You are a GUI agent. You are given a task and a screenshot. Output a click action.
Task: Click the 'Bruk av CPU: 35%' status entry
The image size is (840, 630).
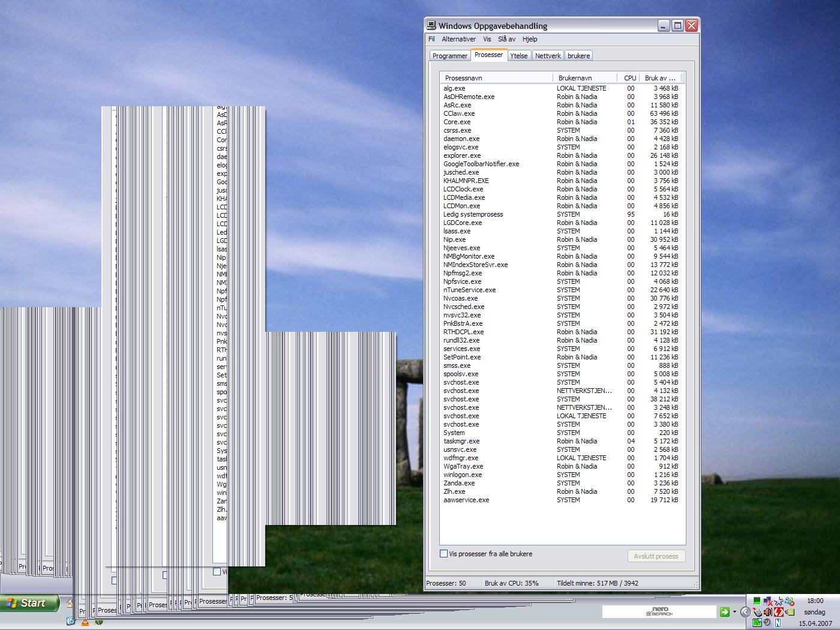(512, 583)
